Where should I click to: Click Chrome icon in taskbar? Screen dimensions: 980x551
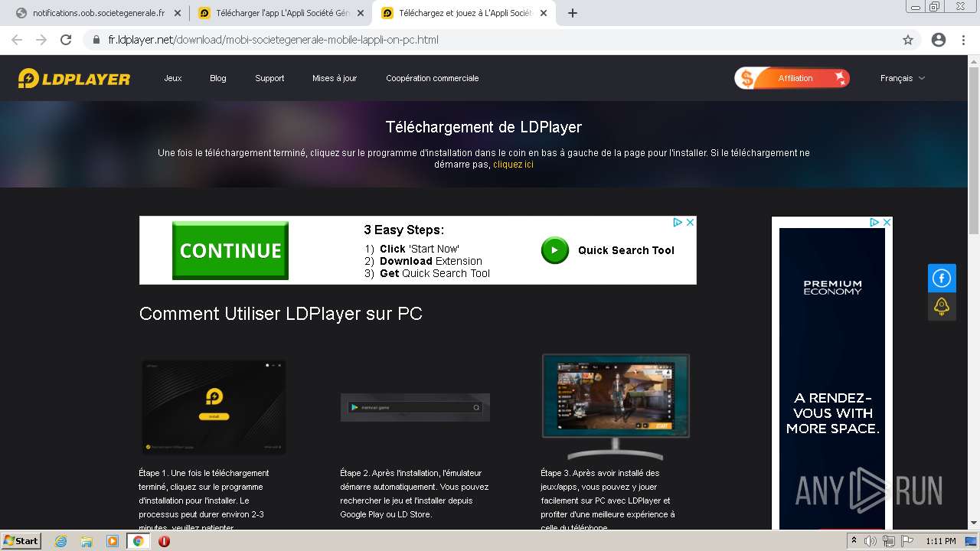(139, 541)
